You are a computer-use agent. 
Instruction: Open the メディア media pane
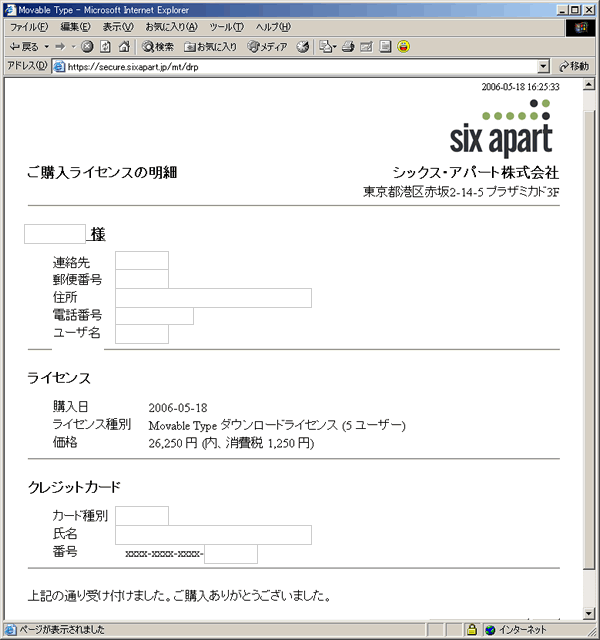[x=267, y=47]
